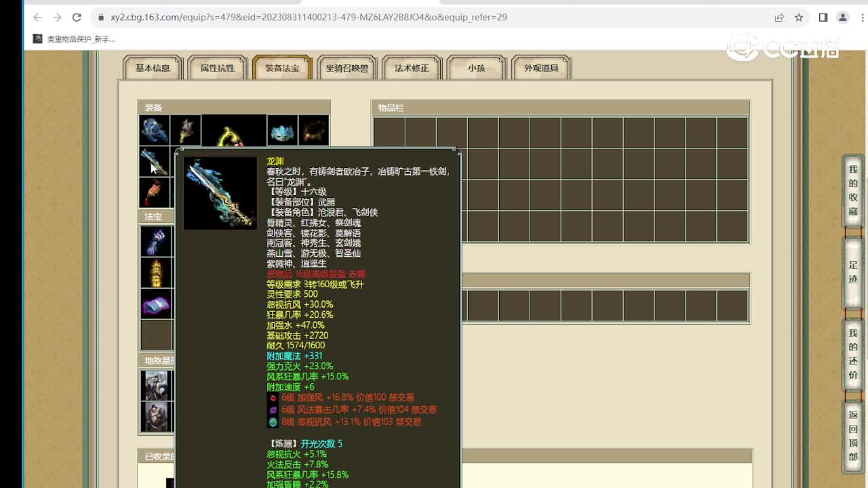Open the 基本信息 tab
Screen dimensions: 868x488
click(153, 68)
